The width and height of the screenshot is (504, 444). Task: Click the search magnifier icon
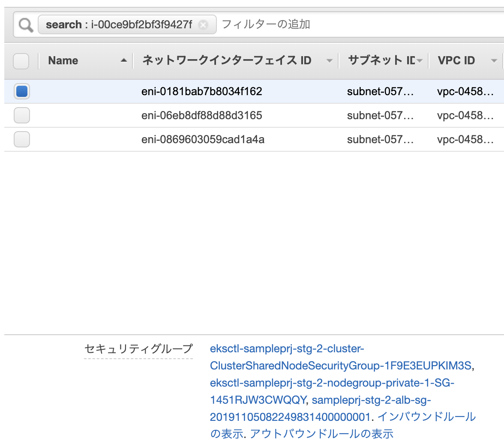click(x=25, y=24)
